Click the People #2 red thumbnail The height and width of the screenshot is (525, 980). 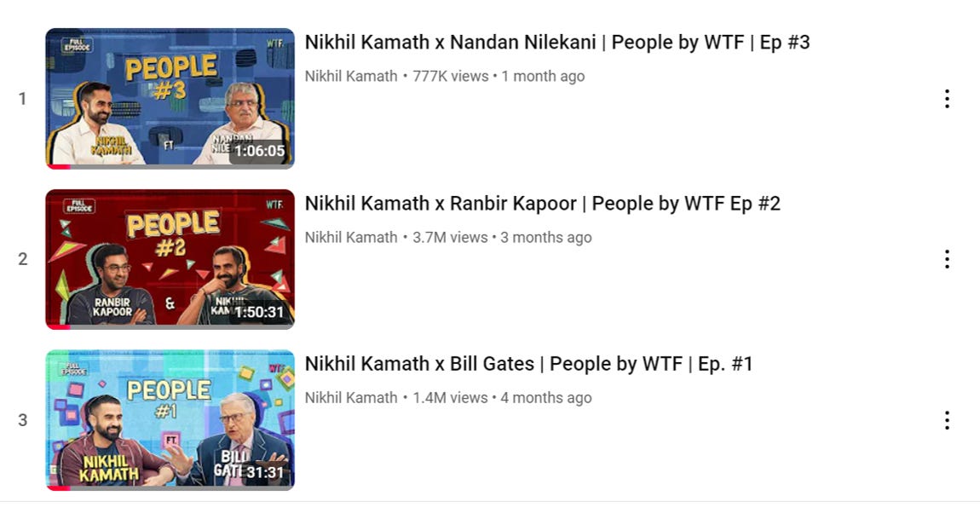[x=170, y=259]
